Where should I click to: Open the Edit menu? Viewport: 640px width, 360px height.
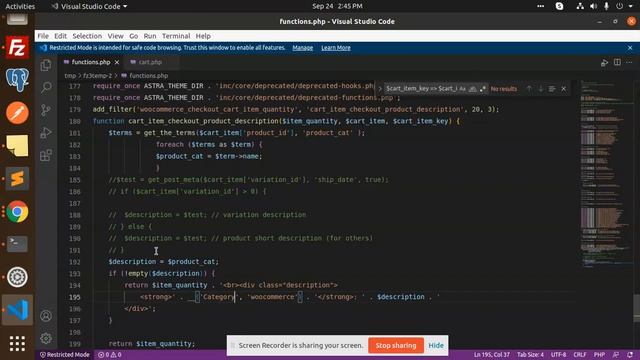pos(60,36)
